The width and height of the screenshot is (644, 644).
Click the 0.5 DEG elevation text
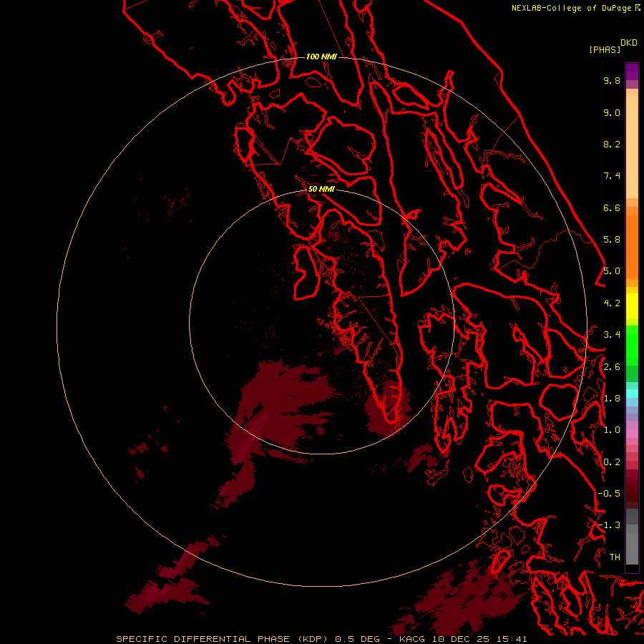pyautogui.click(x=358, y=639)
